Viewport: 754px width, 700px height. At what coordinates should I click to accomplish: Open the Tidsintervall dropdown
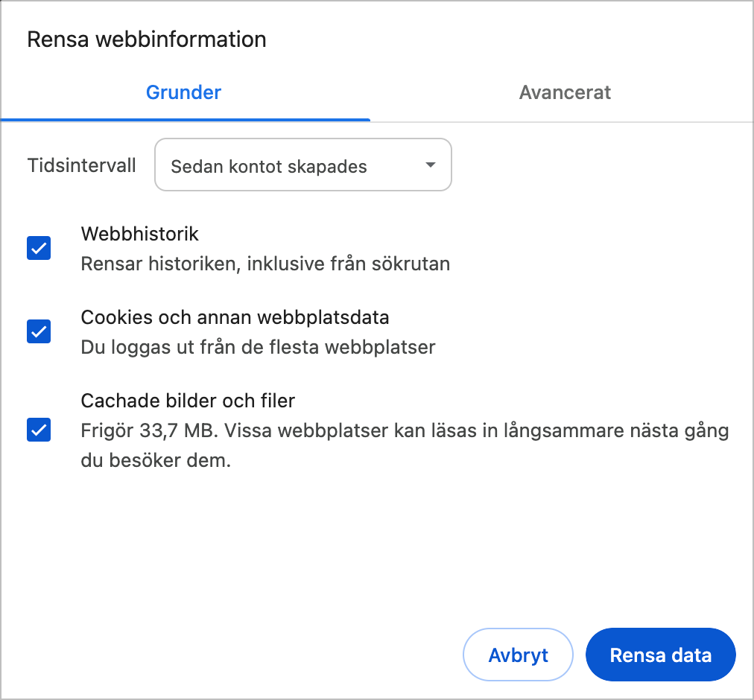302,165
